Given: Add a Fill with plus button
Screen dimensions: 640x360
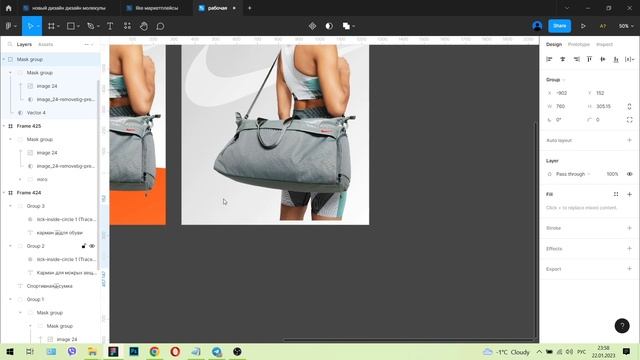Looking at the screenshot, I should click(x=629, y=194).
